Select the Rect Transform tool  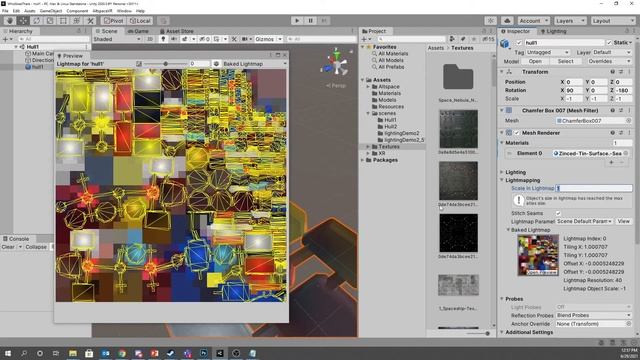pos(63,20)
